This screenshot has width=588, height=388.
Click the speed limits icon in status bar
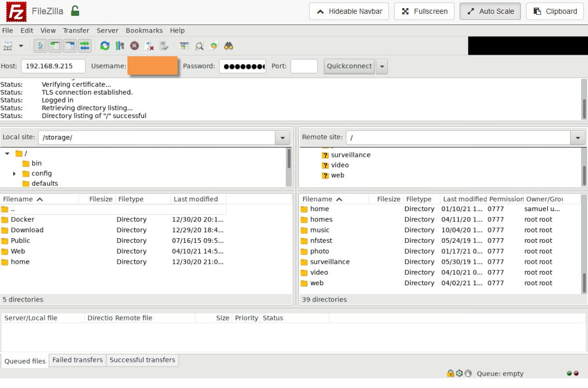[x=468, y=373]
